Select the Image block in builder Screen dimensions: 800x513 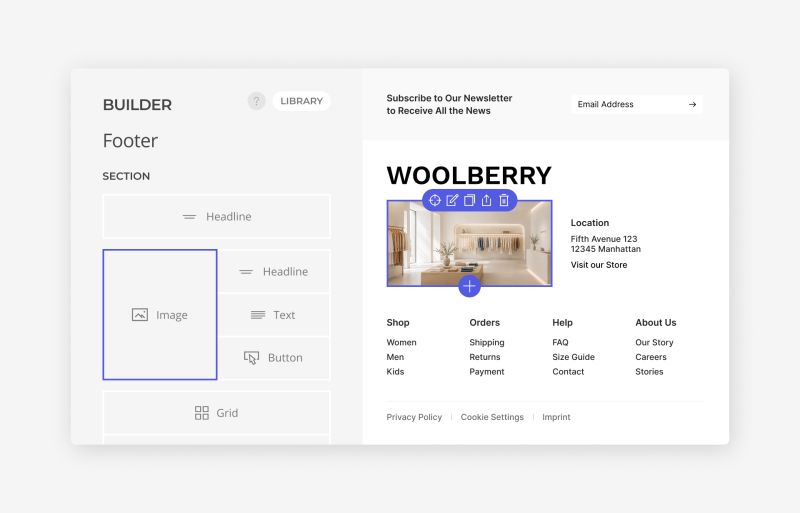pyautogui.click(x=160, y=315)
